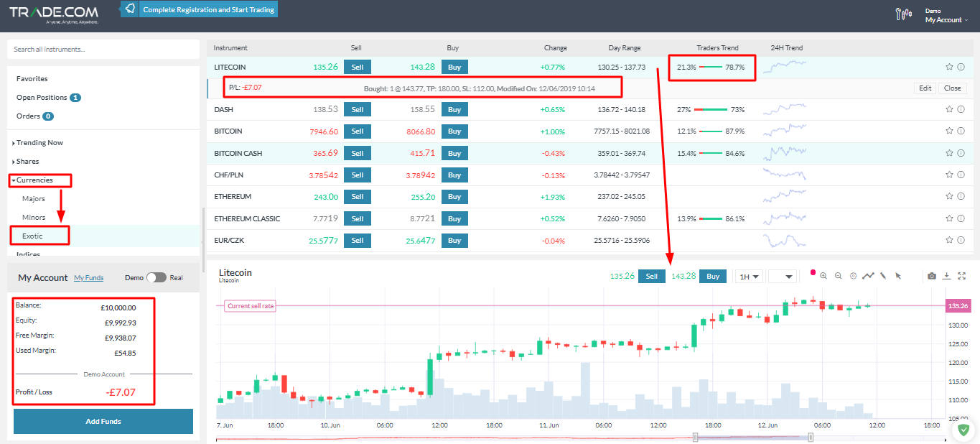The width and height of the screenshot is (980, 444).
Task: Close the open LITECOIN position
Action: [x=952, y=88]
